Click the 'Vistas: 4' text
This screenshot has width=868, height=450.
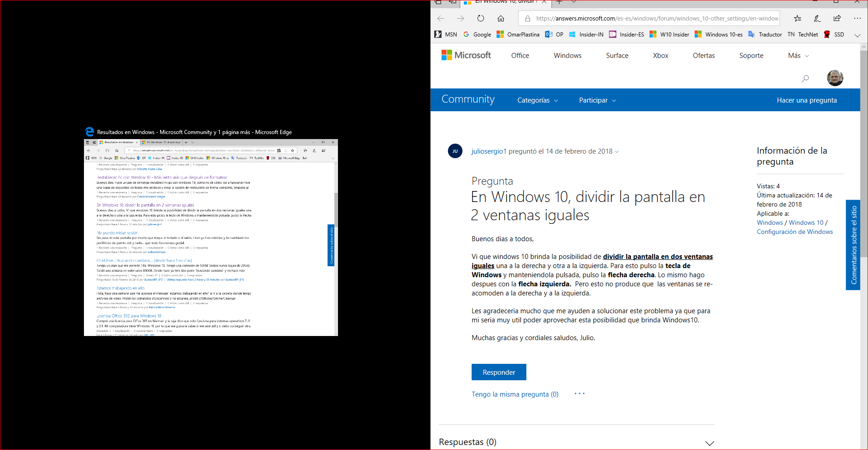click(768, 186)
